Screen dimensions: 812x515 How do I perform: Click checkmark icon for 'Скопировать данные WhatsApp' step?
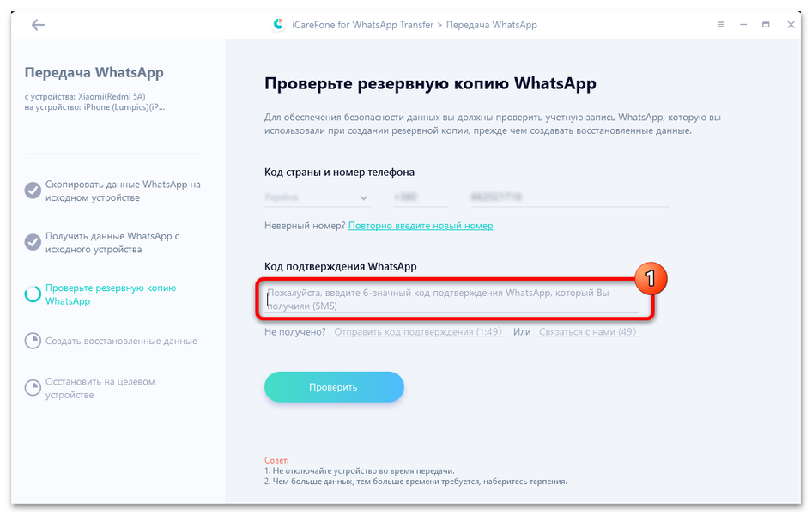(33, 191)
